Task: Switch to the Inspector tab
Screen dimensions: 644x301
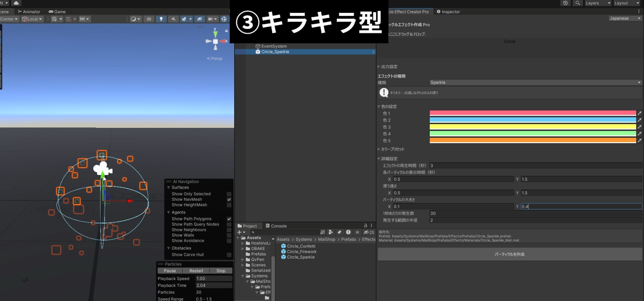Action: coord(448,12)
